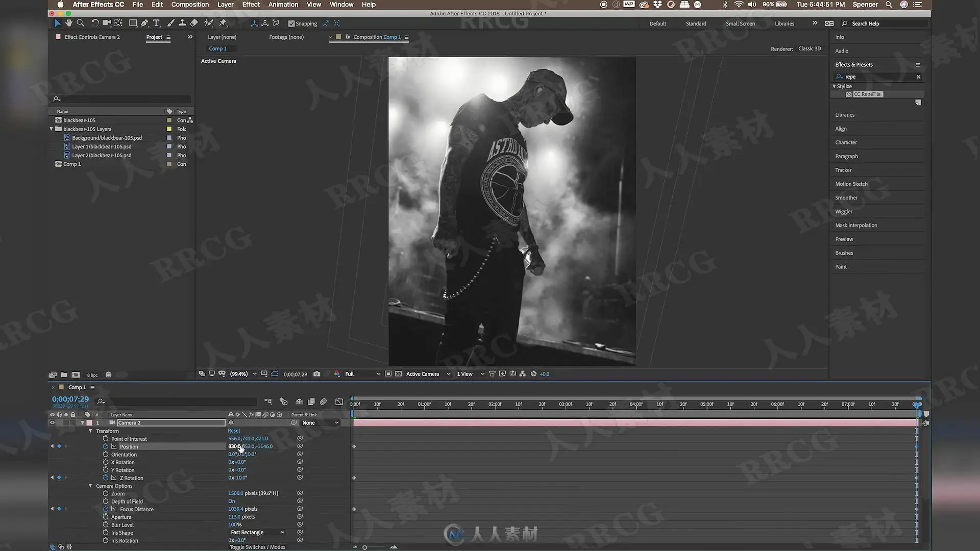This screenshot has height=551, width=980.
Task: Select the Zoom magnifier tool
Action: pyautogui.click(x=81, y=23)
